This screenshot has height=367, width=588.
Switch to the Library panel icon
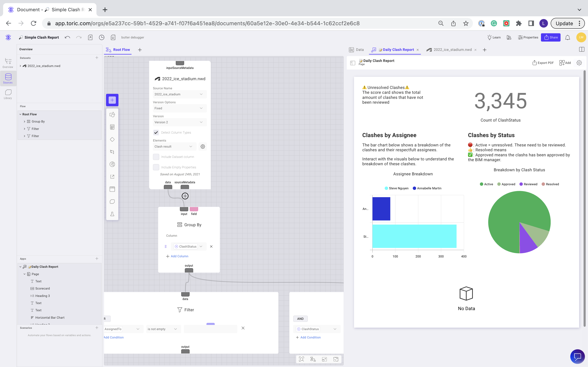(8, 94)
